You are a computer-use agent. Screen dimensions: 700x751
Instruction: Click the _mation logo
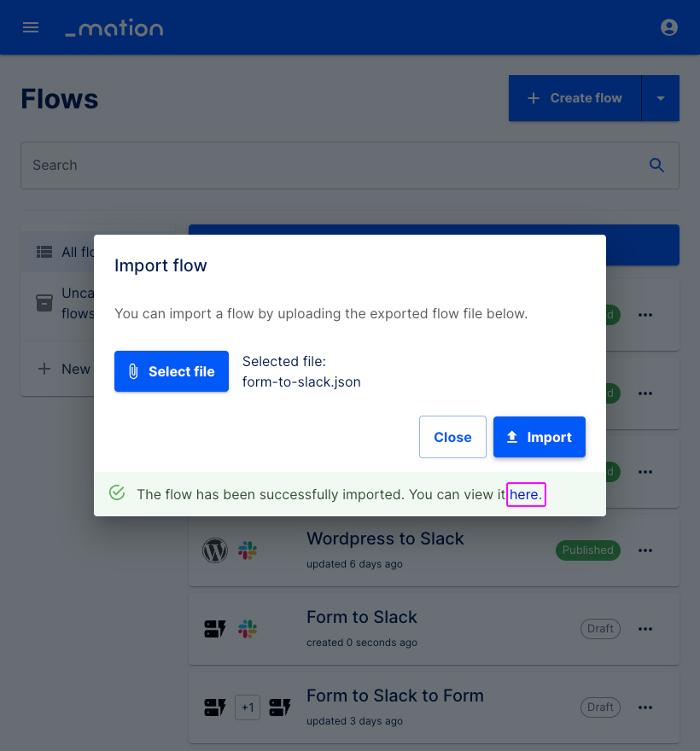114,27
